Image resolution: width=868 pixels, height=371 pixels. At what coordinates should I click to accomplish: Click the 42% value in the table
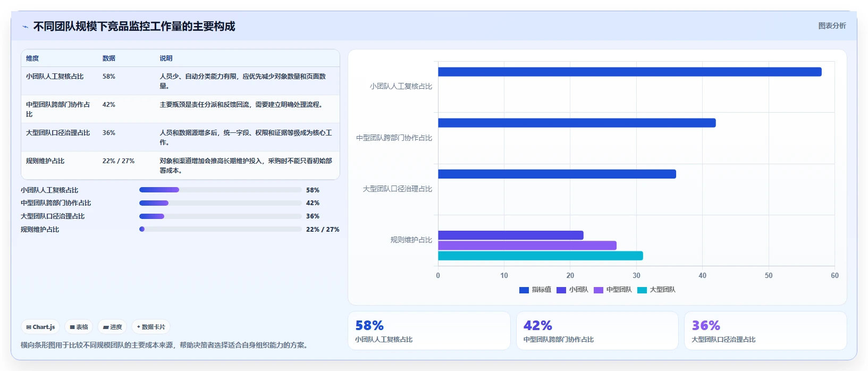pos(109,105)
